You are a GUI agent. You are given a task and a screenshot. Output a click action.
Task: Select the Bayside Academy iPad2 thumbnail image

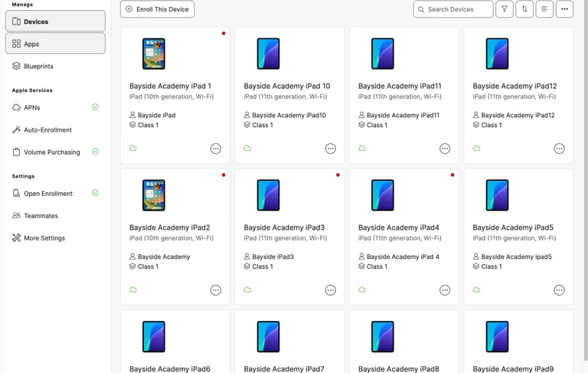[154, 195]
